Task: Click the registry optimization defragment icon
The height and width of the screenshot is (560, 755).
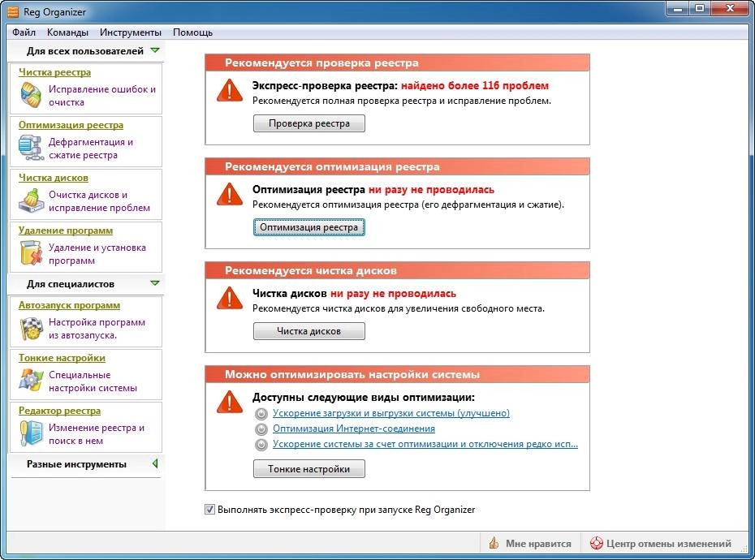Action: (x=31, y=148)
